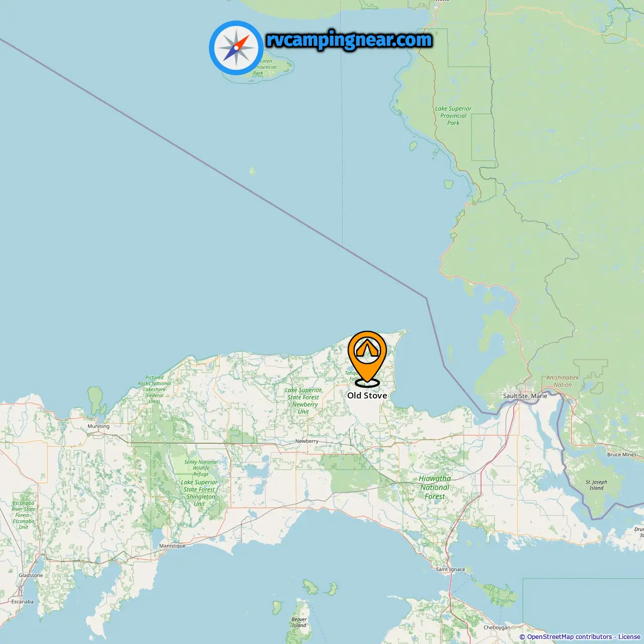Click the Sault Ste. Marie city label

(525, 396)
